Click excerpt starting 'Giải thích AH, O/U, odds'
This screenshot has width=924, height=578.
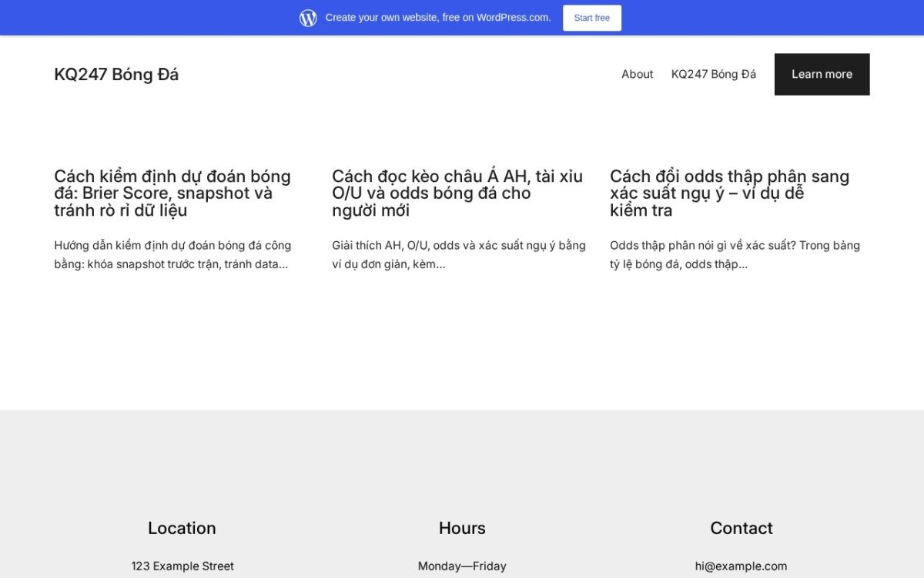[x=459, y=255]
